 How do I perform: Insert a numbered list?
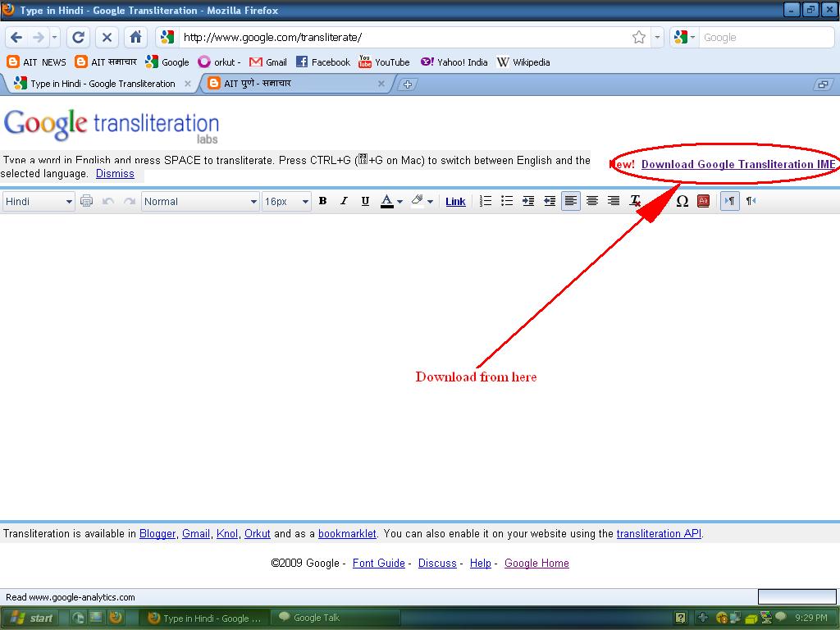click(x=486, y=201)
